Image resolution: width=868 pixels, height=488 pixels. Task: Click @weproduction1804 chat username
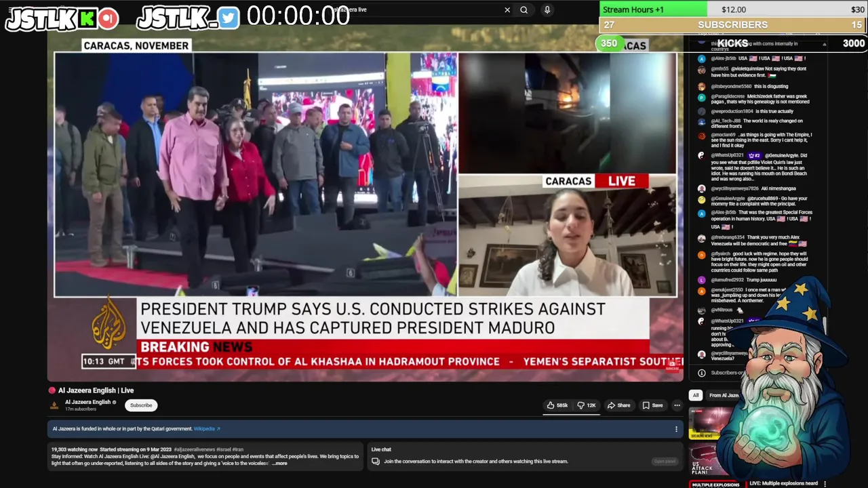coord(732,111)
